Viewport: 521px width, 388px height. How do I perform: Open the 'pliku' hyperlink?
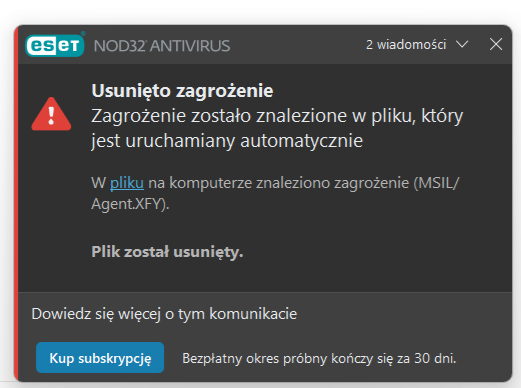coord(127,183)
